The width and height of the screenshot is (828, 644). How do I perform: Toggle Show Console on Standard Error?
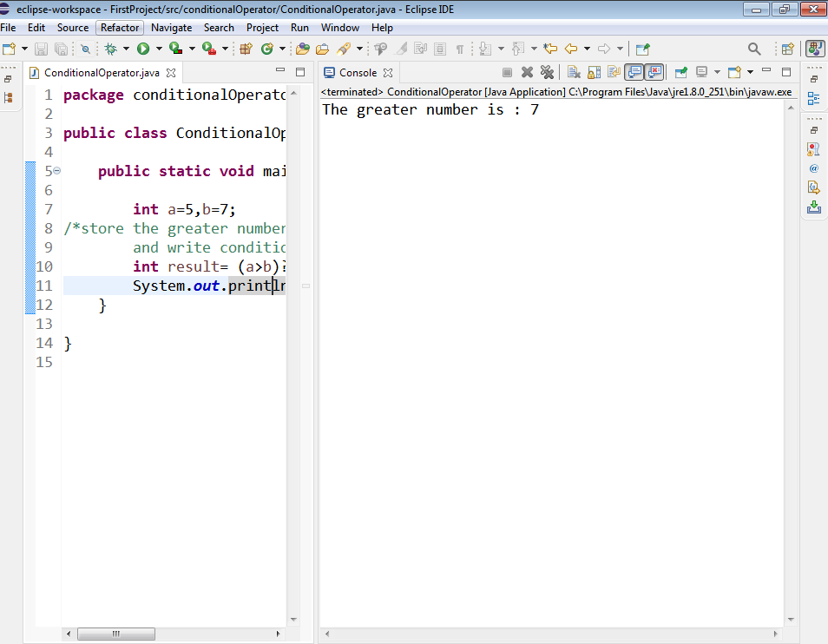(654, 72)
